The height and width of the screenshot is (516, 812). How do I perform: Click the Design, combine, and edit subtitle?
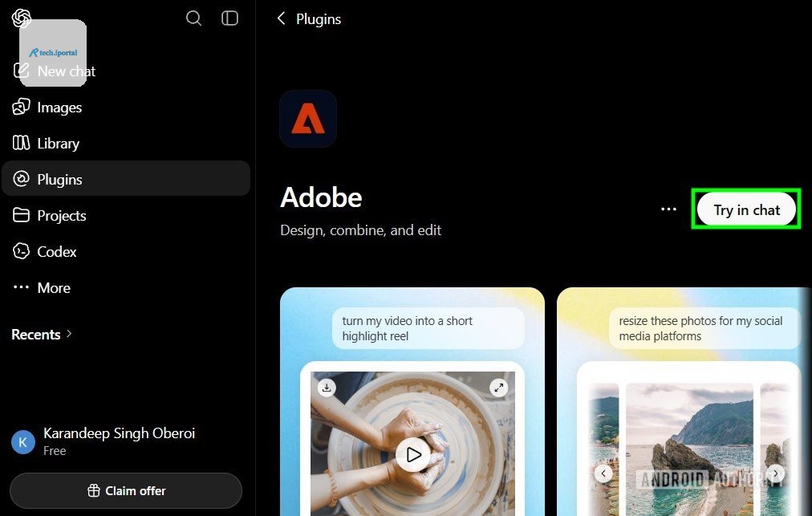coord(360,230)
